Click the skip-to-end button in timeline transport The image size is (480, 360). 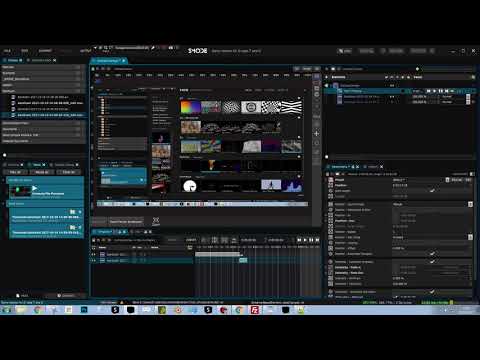point(317,240)
